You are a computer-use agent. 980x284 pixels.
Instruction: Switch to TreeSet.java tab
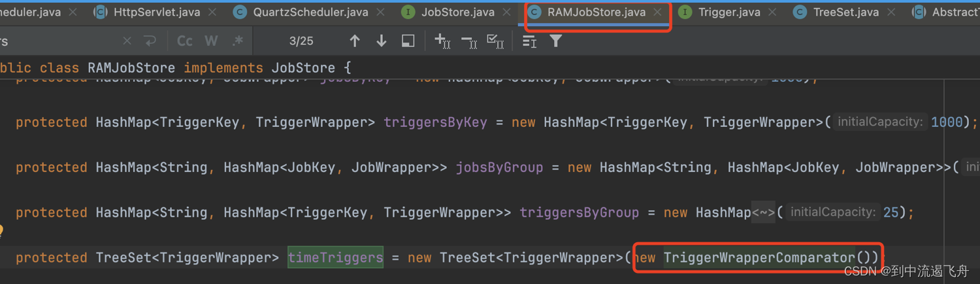[846, 12]
